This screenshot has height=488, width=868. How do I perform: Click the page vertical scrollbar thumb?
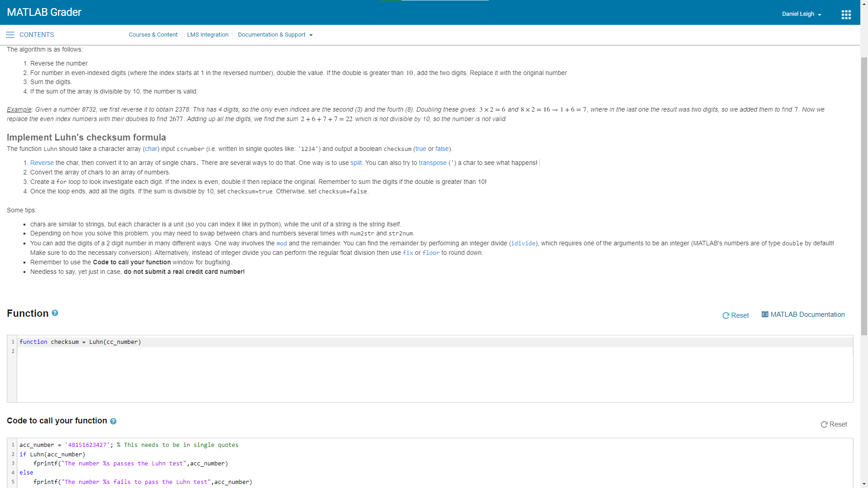coord(864,197)
